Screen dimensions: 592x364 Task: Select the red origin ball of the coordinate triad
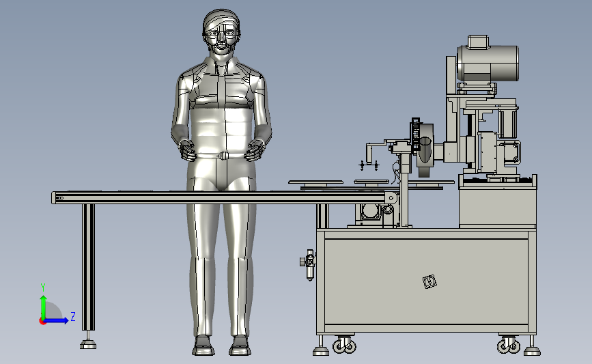pyautogui.click(x=42, y=321)
